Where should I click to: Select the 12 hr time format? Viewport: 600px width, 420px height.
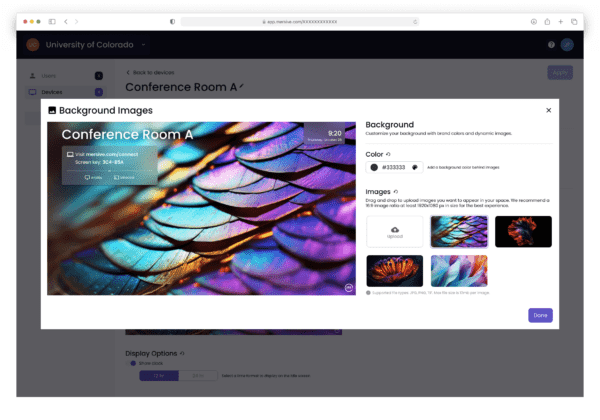pos(159,375)
